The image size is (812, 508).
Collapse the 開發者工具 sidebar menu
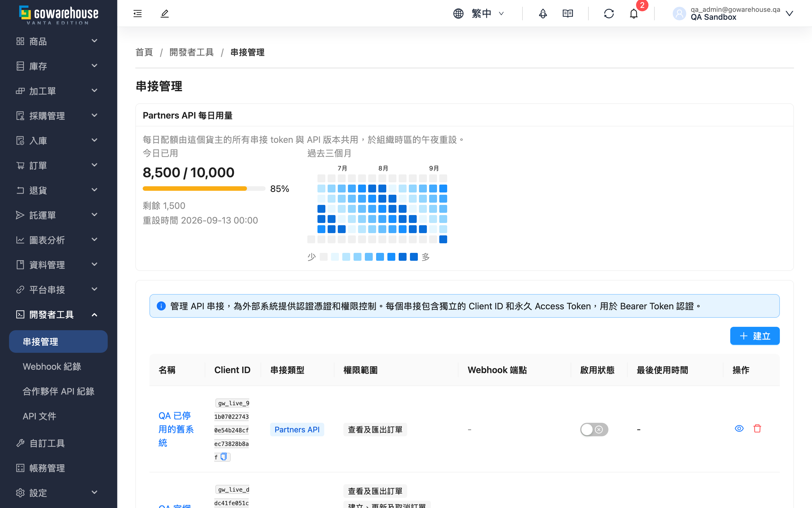tap(58, 314)
